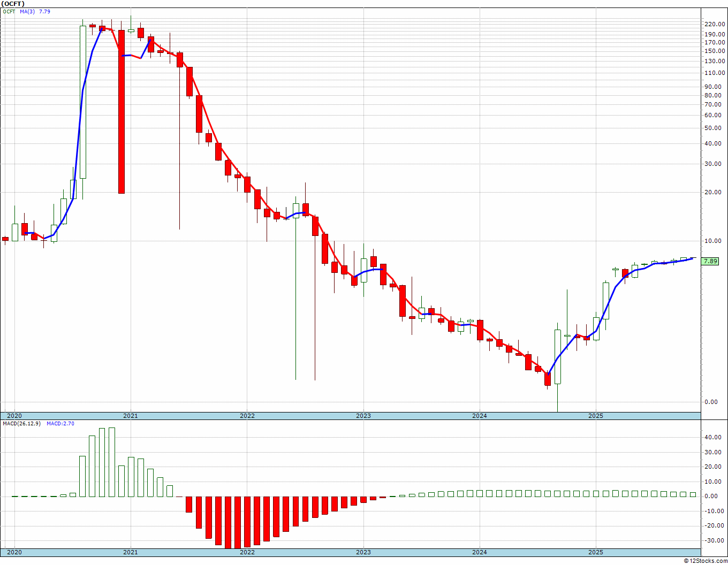Select 2023 on the MACD panel time axis
Viewport: 728px width, 565px height.
363,552
